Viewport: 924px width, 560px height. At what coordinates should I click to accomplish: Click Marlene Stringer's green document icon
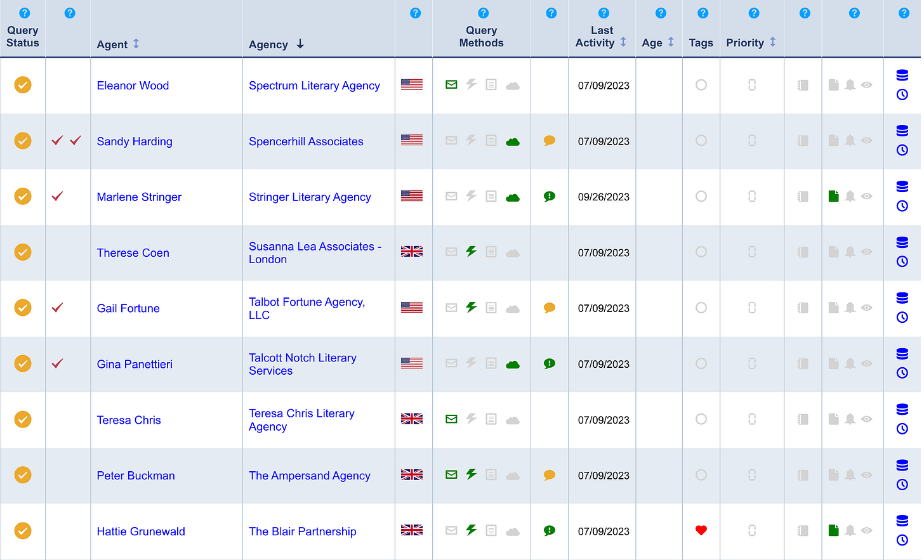[x=834, y=196]
